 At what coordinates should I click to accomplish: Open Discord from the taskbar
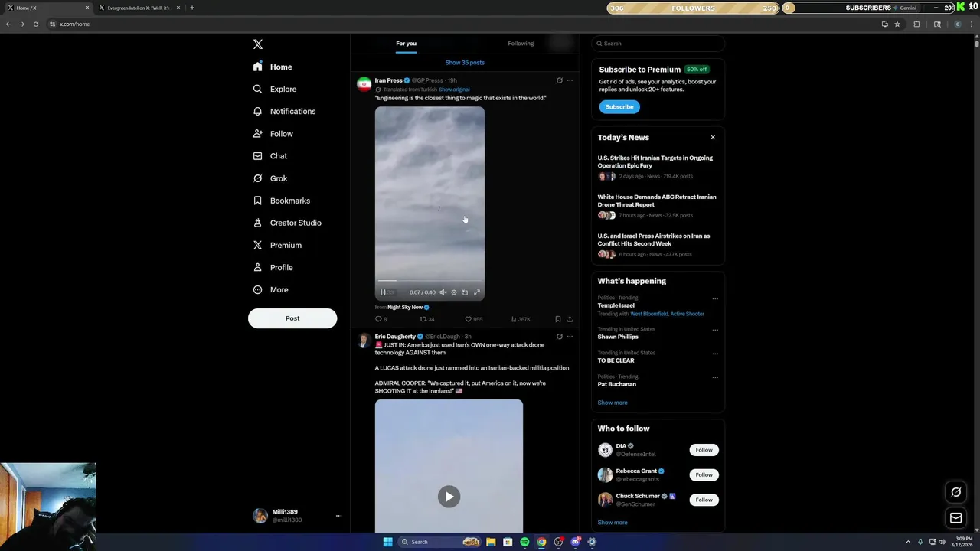coord(575,542)
